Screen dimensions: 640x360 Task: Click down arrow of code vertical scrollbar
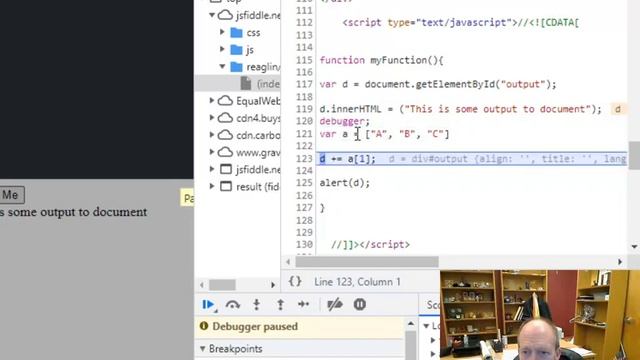coord(634,246)
